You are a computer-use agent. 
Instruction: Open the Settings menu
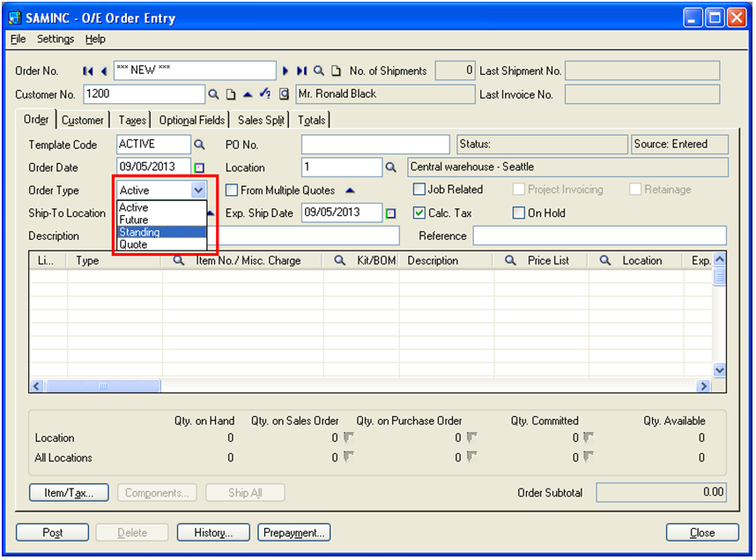point(56,39)
